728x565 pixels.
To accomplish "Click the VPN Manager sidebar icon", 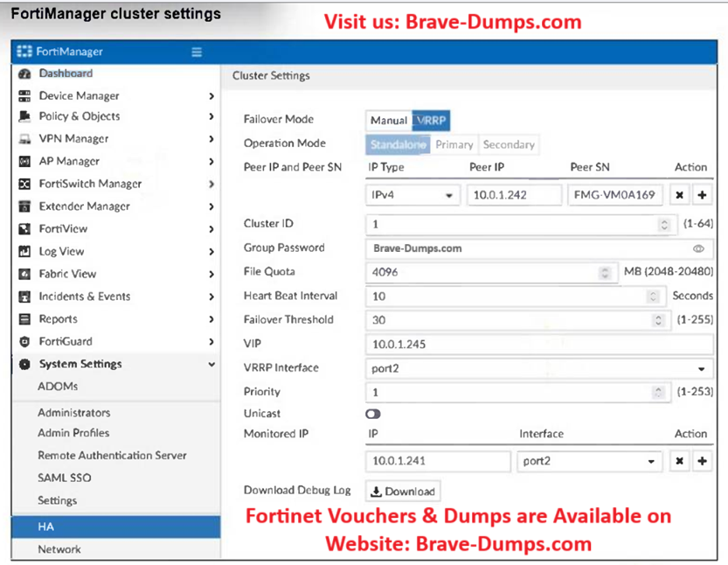I will [24, 138].
